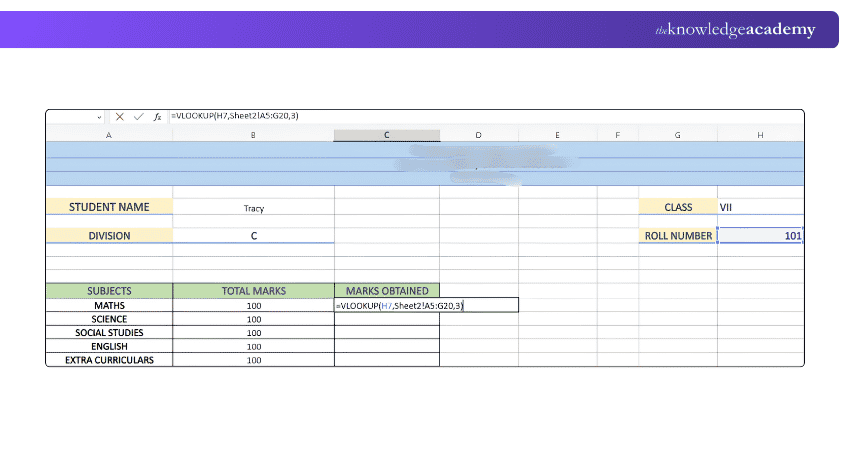Select column C header
This screenshot has height=450, width=850.
pyautogui.click(x=387, y=135)
